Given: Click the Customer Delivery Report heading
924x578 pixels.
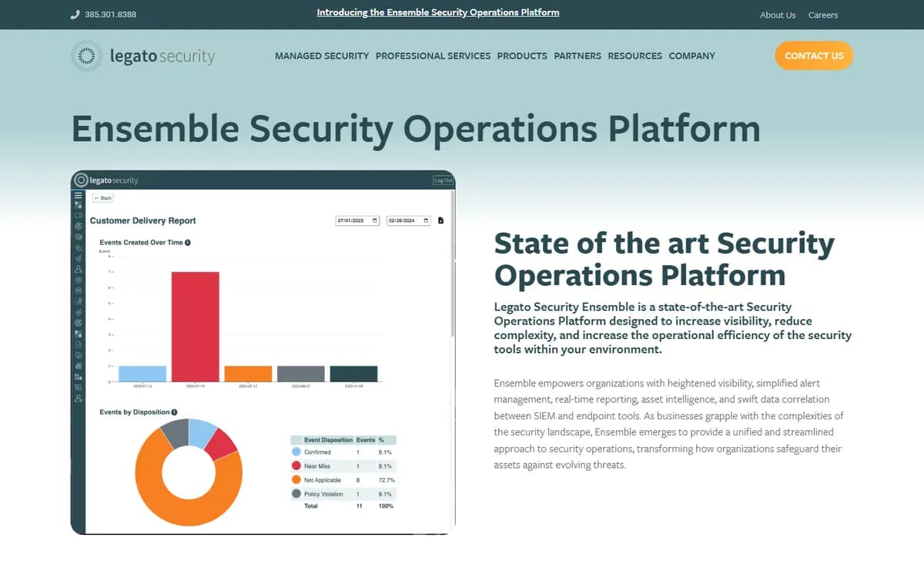Looking at the screenshot, I should pos(142,220).
